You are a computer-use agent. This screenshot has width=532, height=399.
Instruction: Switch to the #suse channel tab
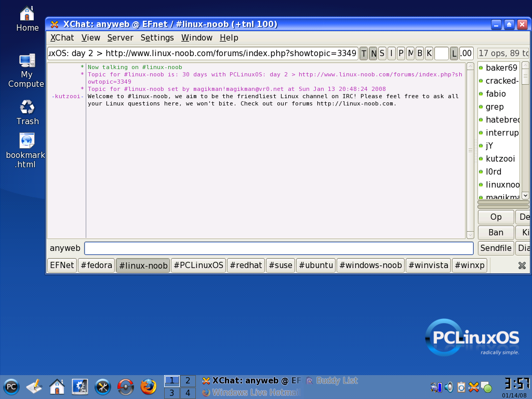click(281, 265)
